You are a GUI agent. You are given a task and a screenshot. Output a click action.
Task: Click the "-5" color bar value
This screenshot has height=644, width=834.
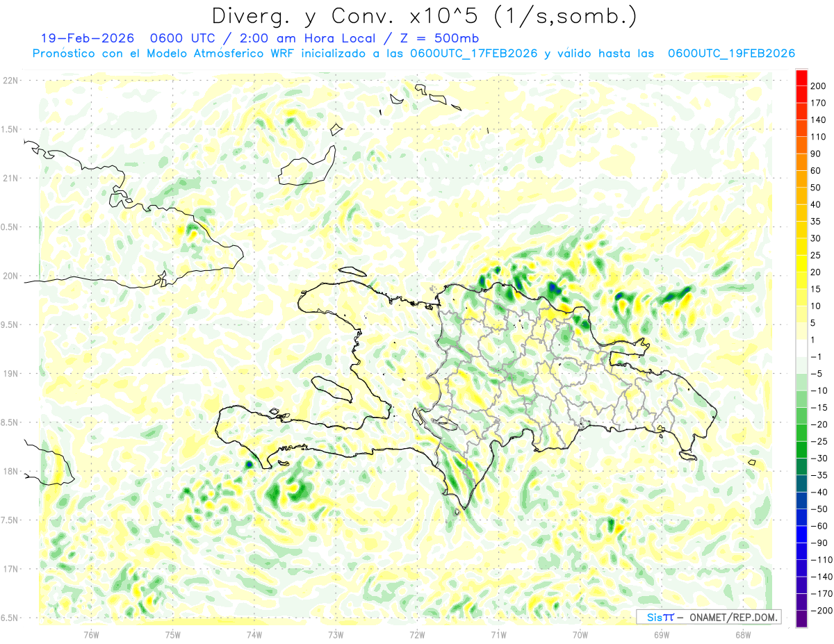pos(817,374)
